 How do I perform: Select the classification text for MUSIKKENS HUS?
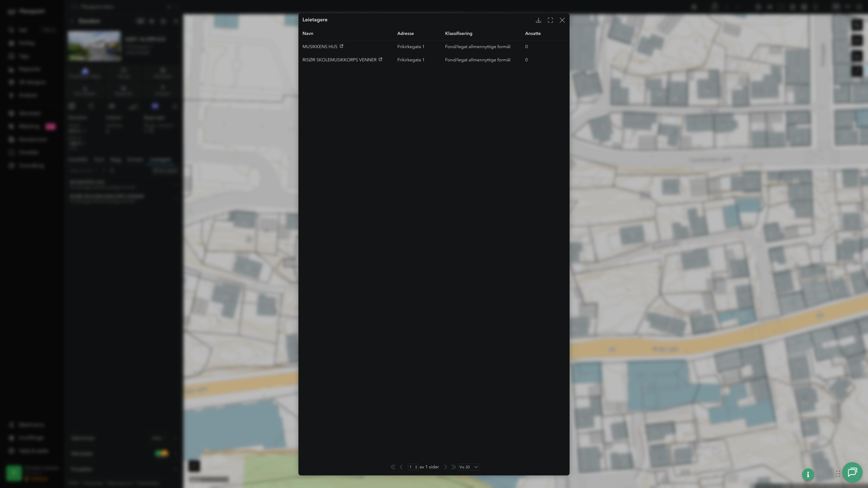click(478, 47)
